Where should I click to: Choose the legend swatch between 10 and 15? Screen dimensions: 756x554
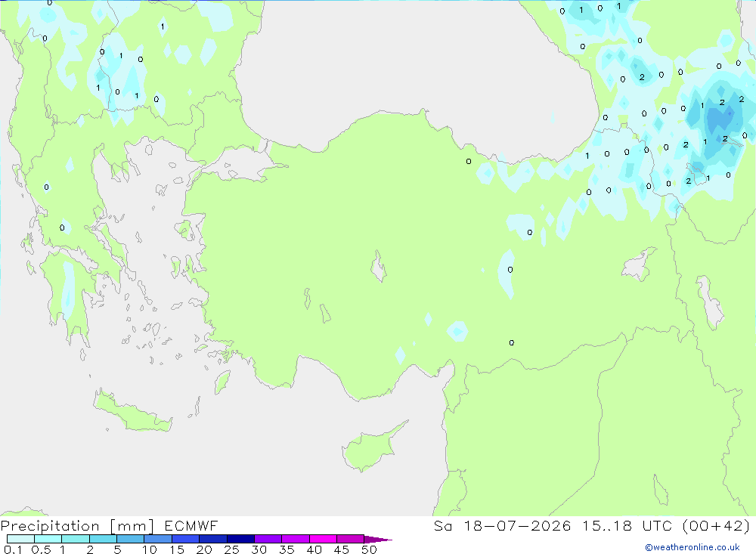click(158, 539)
